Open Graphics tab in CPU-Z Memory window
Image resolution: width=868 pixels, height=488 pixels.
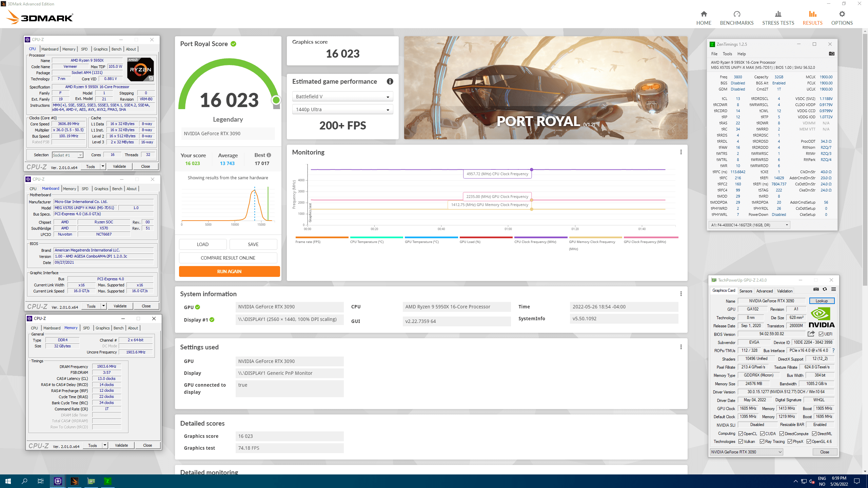(x=102, y=328)
